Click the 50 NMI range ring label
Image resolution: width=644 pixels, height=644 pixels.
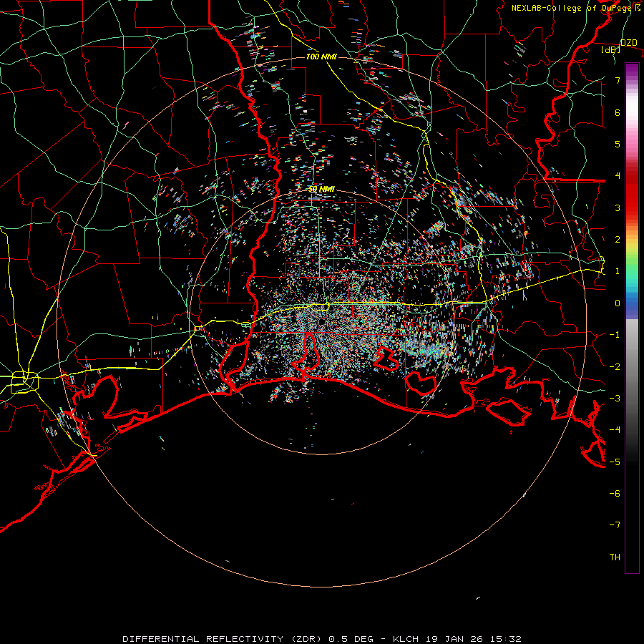click(x=321, y=189)
